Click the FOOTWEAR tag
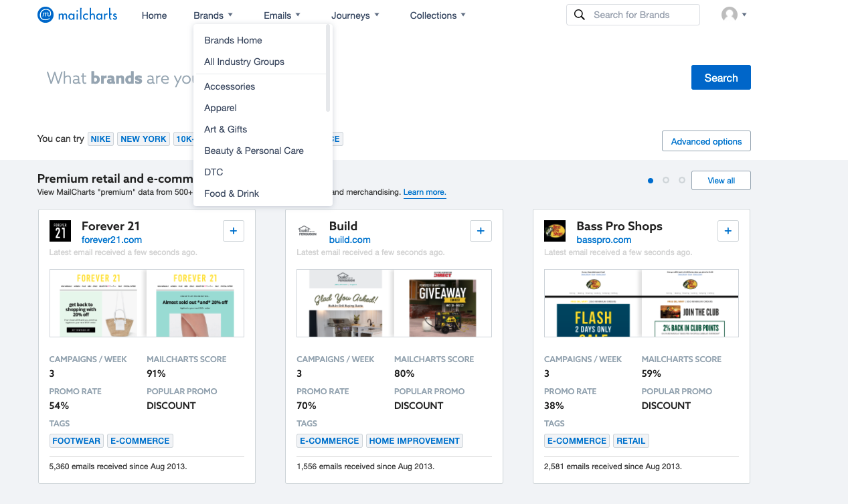Screen dimensions: 848x504 pos(76,441)
